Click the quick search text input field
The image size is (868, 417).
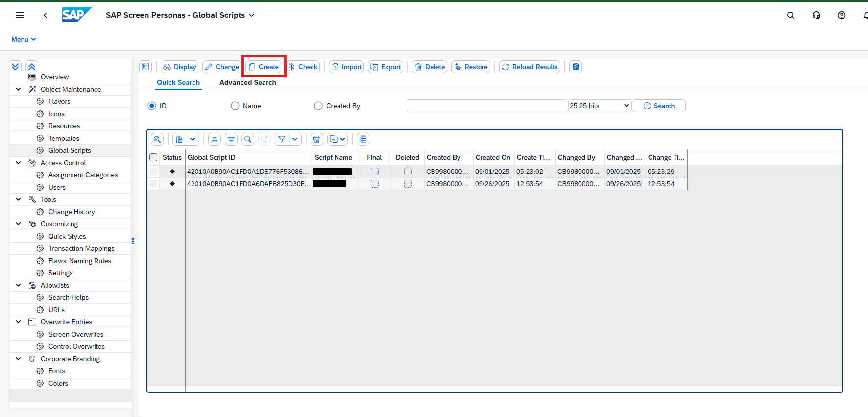487,106
